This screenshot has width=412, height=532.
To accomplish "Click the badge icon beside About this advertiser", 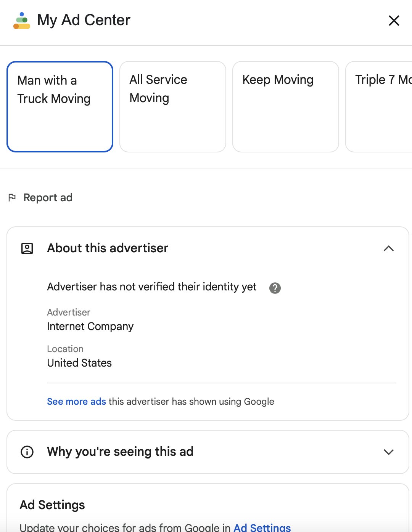I will (x=27, y=248).
